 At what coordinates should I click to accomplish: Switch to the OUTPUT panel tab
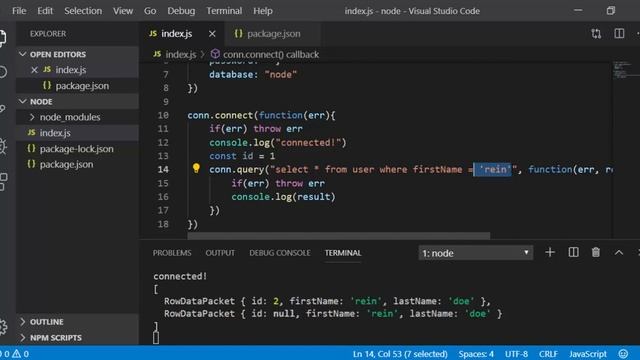[x=220, y=253]
